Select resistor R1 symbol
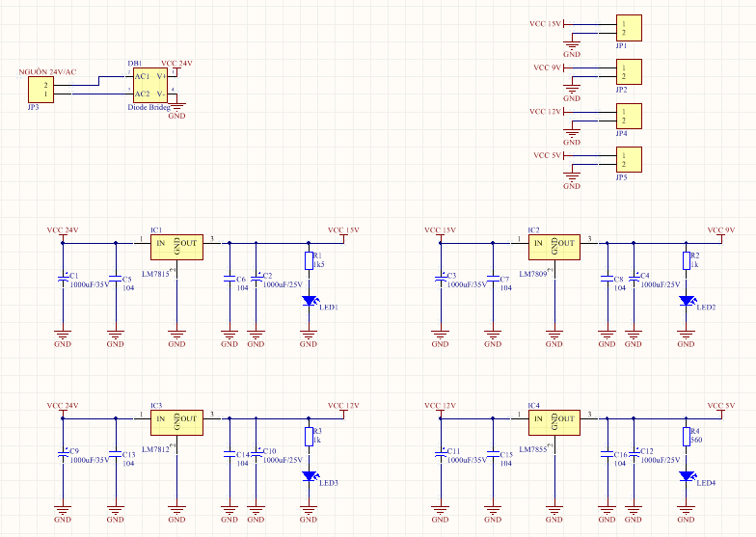Image resolution: width=756 pixels, height=537 pixels. (x=309, y=260)
